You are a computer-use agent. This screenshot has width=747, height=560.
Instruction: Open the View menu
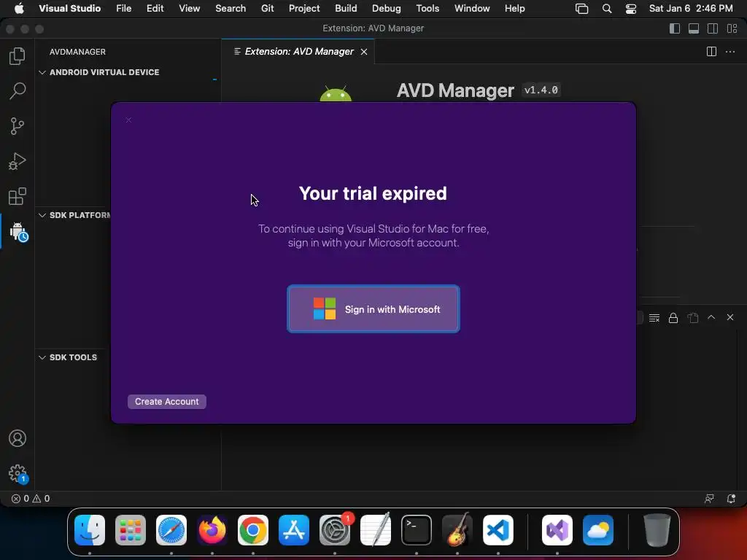coord(189,9)
